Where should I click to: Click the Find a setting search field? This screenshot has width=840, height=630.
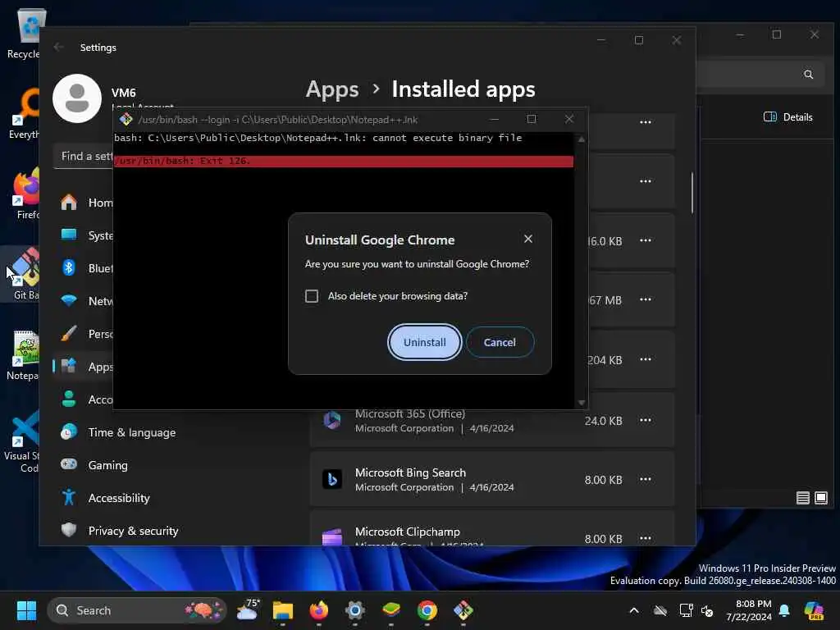coord(84,156)
